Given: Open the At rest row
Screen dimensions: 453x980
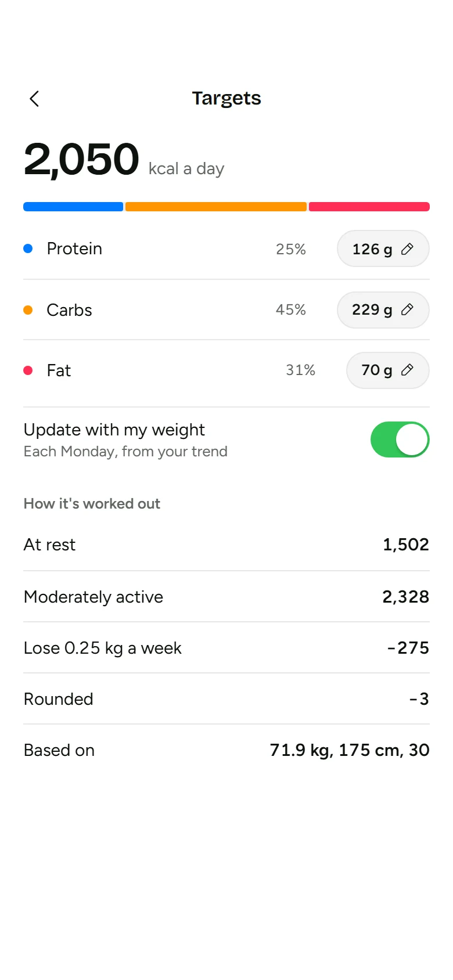Looking at the screenshot, I should pyautogui.click(x=227, y=545).
